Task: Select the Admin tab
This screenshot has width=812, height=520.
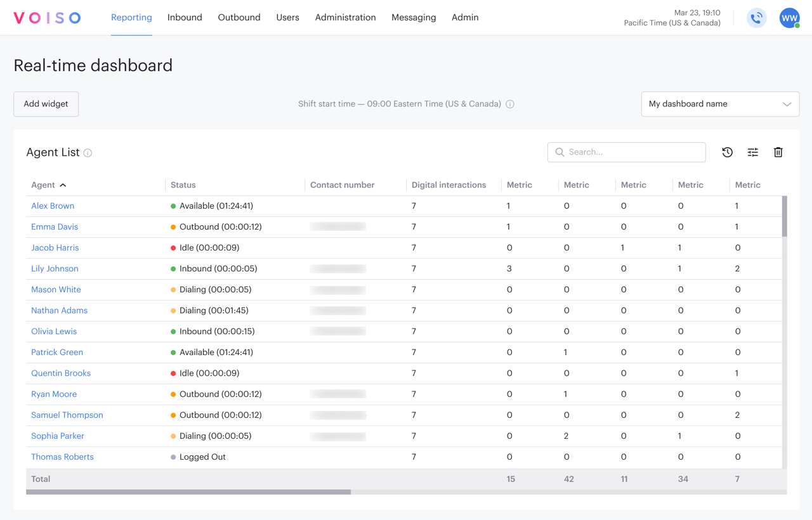Action: 465,17
